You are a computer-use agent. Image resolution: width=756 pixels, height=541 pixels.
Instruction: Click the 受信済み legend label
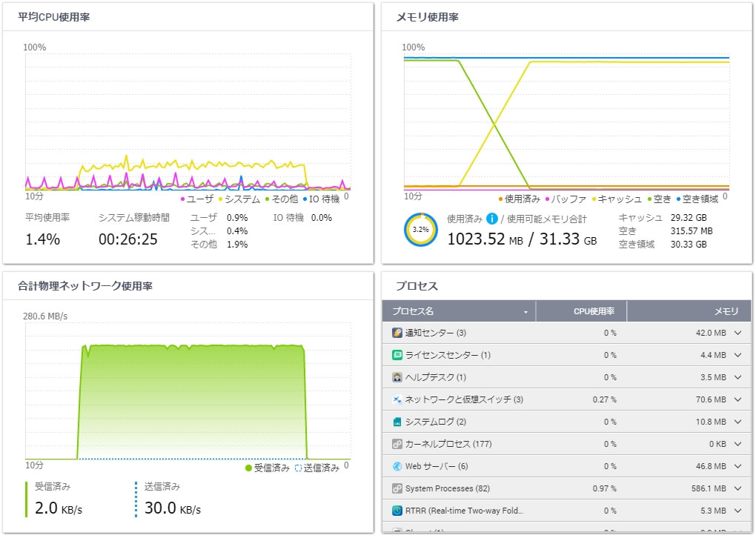coord(271,468)
